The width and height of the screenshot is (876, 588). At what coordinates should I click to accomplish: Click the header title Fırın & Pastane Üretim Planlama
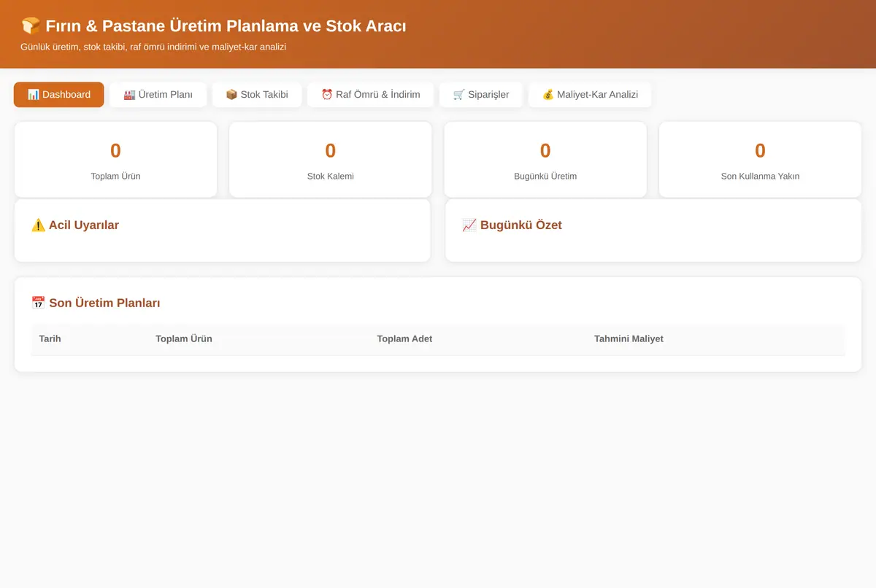coord(214,26)
